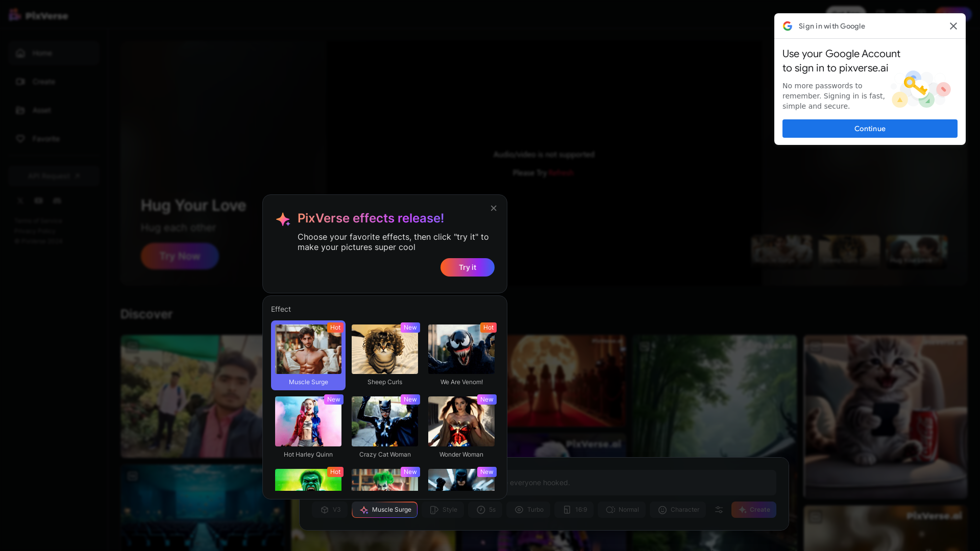980x551 pixels.
Task: Select the green Hulk effect thumbnail
Action: click(x=308, y=480)
